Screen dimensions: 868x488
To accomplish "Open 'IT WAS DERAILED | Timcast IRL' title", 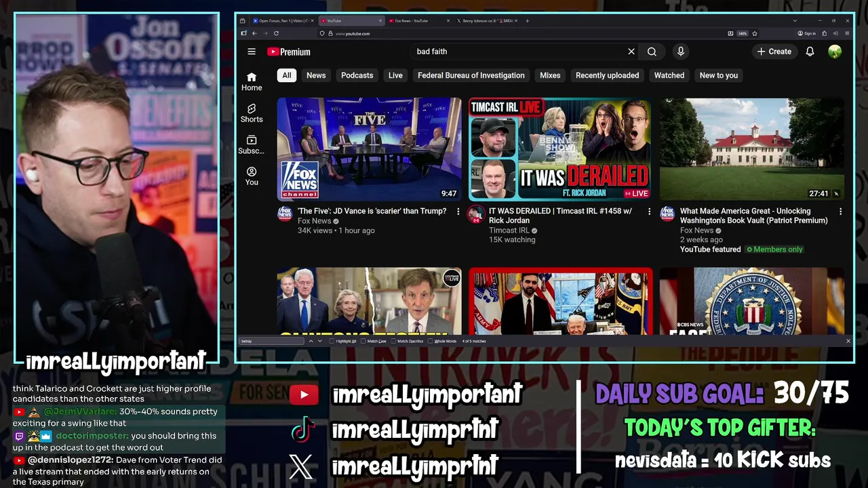I will 560,216.
